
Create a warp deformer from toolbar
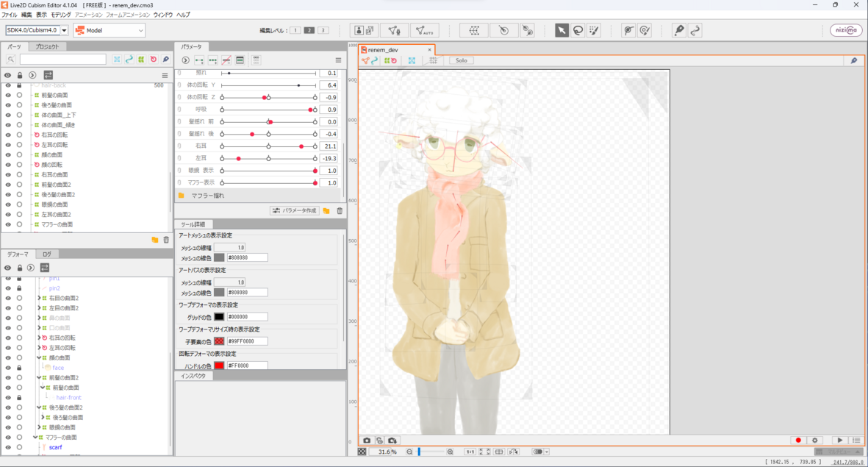tap(474, 30)
